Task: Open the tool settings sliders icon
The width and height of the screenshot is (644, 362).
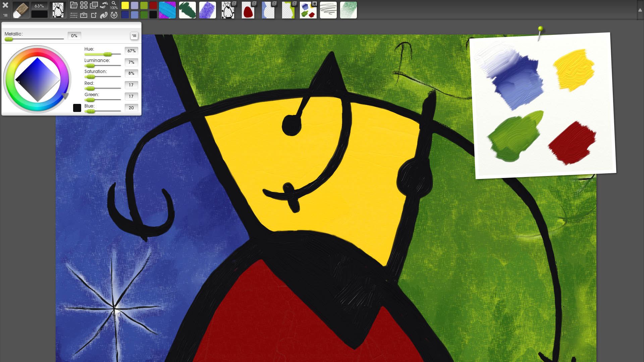Action: tap(73, 15)
